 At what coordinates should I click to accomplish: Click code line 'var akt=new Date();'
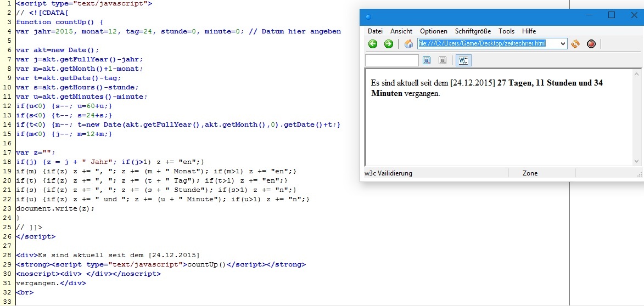[x=58, y=50]
